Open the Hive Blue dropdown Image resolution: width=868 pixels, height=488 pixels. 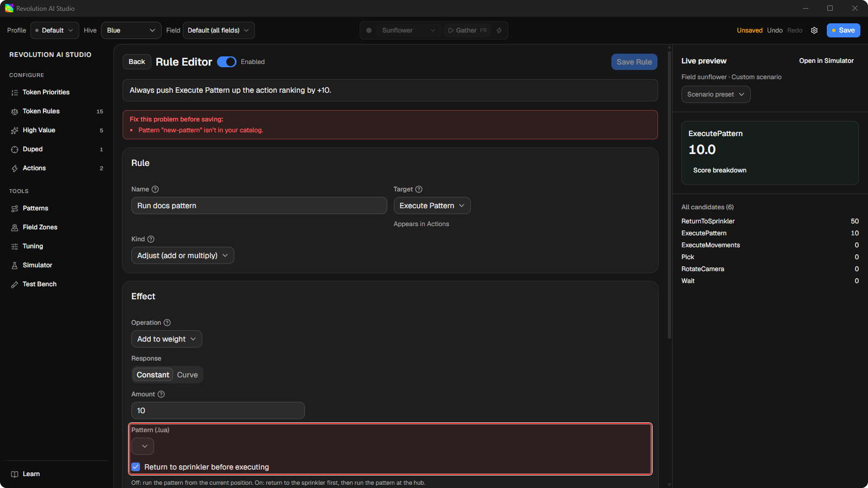click(131, 30)
